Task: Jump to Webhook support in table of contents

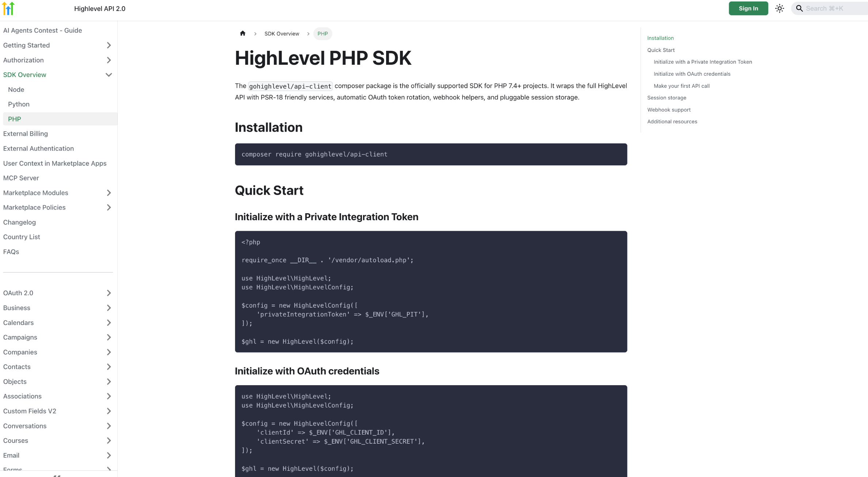Action: coord(669,110)
